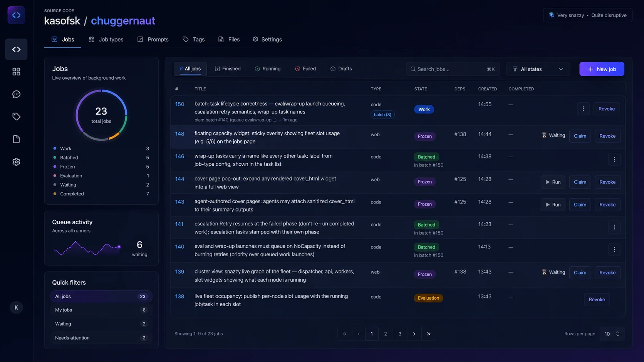The width and height of the screenshot is (644, 362).
Task: Go to the next page arrow
Action: click(x=414, y=334)
